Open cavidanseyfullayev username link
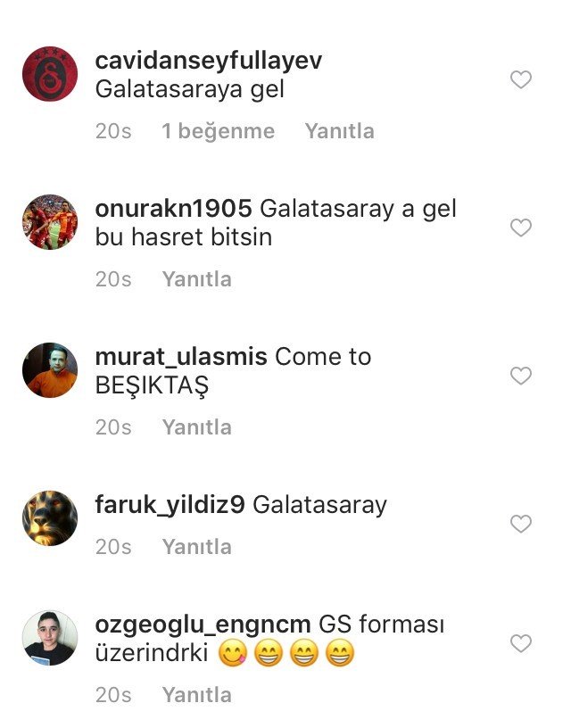The height and width of the screenshot is (728, 571). click(x=209, y=61)
